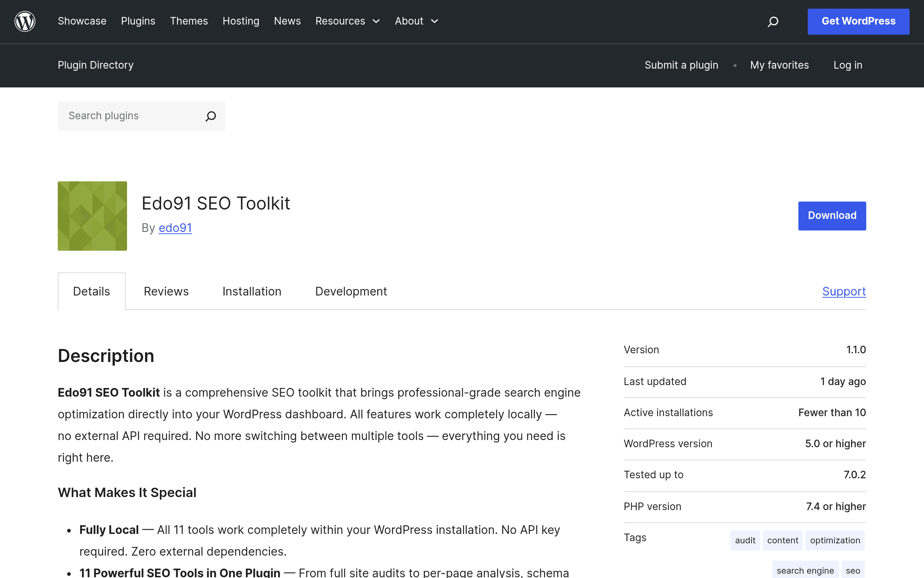
Task: Click the content tag
Action: click(x=783, y=540)
